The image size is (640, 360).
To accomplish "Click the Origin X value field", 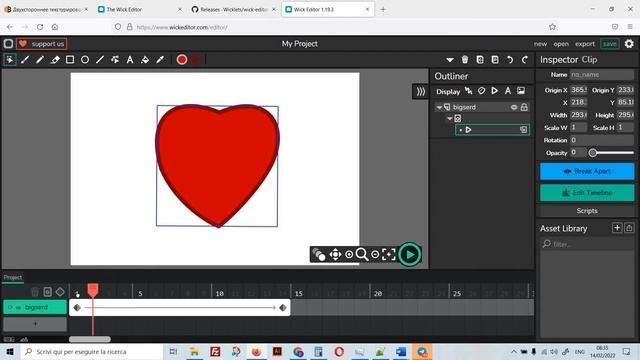I will (x=578, y=90).
